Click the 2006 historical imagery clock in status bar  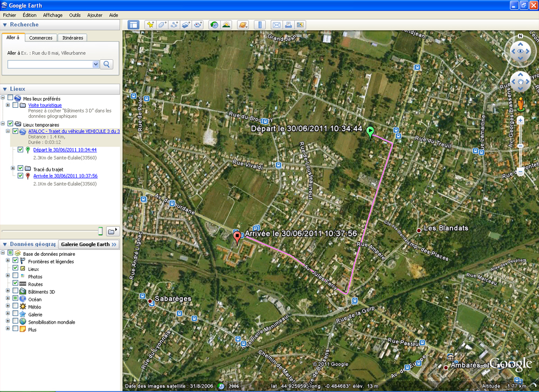pos(221,386)
